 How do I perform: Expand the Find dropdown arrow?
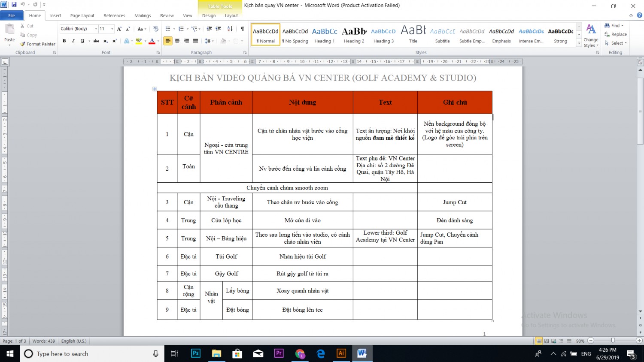click(x=623, y=26)
